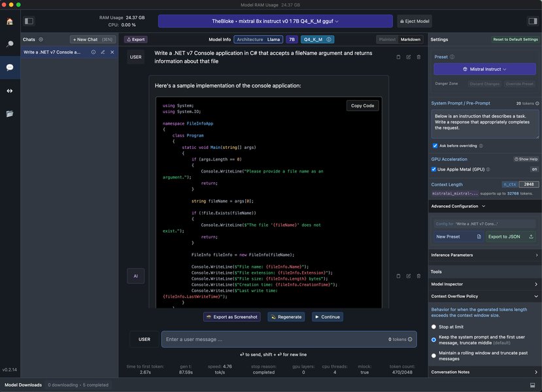Open My Models via the folder sidebar icon
Screen dimensions: 542x392
(x=8, y=112)
